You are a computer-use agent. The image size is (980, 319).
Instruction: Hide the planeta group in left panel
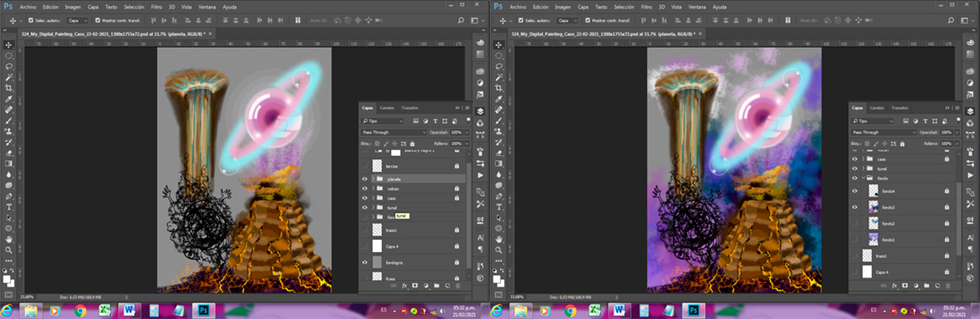pyautogui.click(x=364, y=179)
